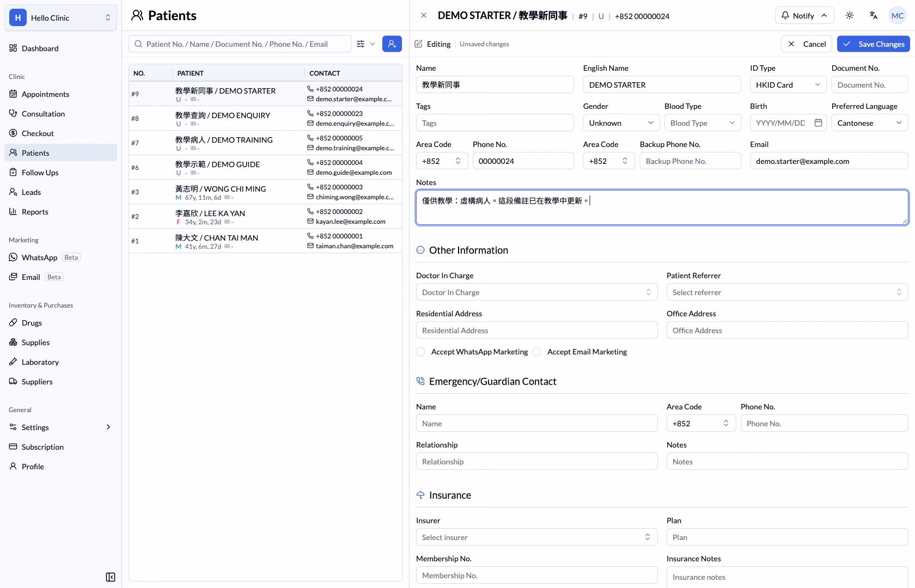Open the Birth date calendar icon
This screenshot has height=588, width=915.
pyautogui.click(x=818, y=123)
